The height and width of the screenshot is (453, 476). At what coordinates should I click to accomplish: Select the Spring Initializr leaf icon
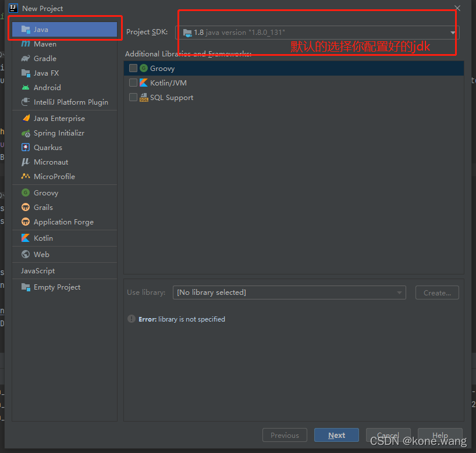click(26, 133)
